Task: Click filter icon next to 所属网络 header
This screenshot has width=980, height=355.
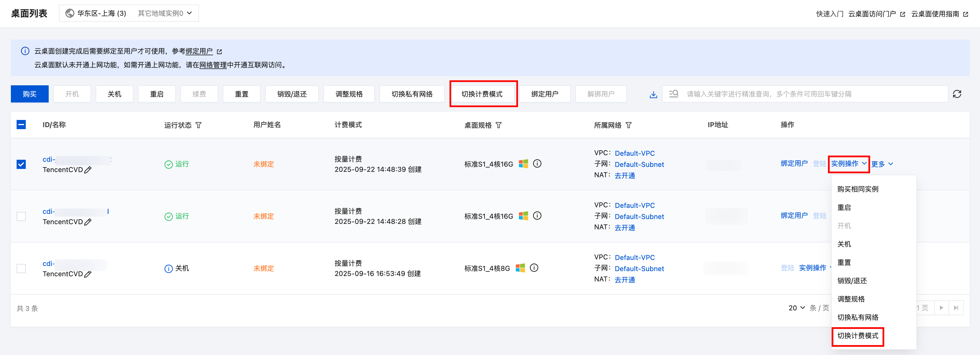Action: (629, 125)
